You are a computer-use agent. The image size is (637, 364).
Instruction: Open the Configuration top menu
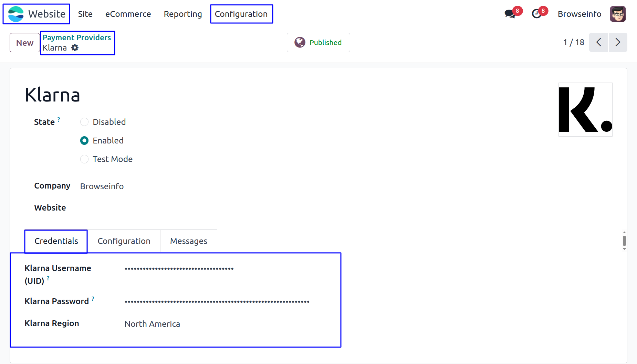[x=241, y=14]
